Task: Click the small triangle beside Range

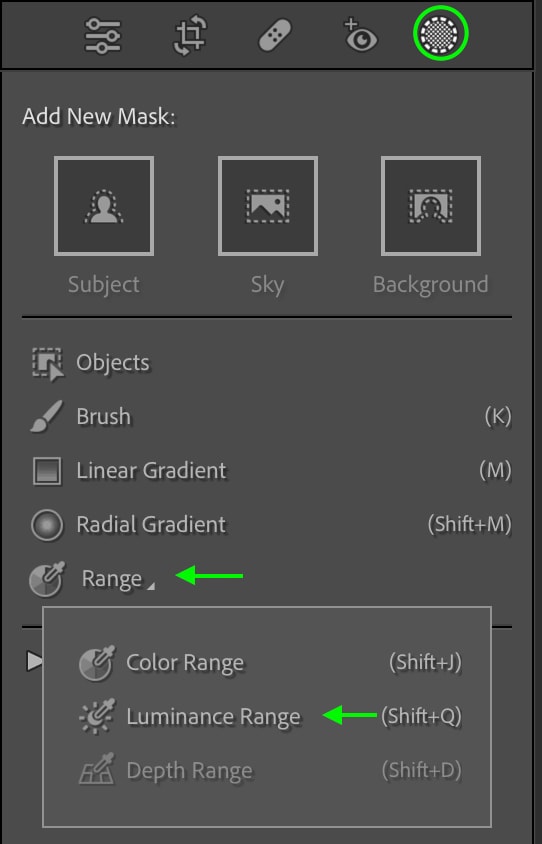Action: (x=151, y=586)
